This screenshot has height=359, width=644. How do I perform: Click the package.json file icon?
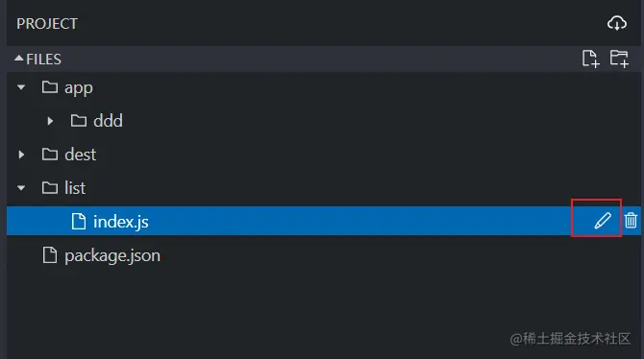50,255
